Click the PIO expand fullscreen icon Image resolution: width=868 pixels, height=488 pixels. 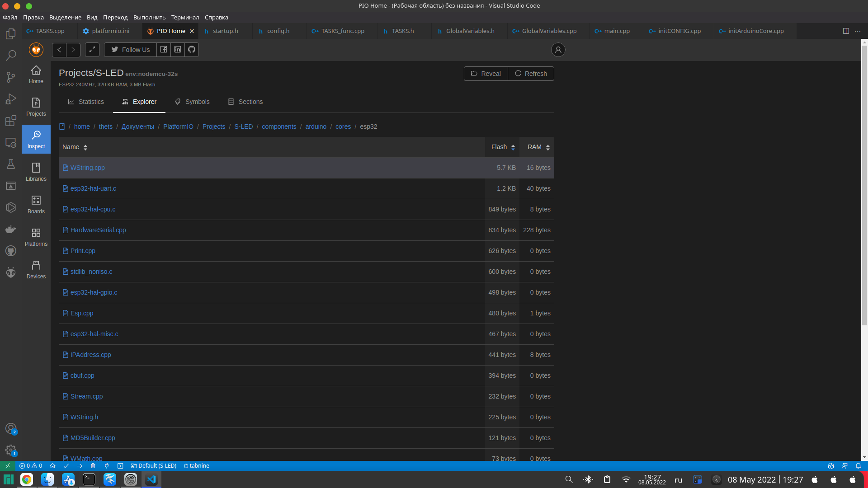92,50
